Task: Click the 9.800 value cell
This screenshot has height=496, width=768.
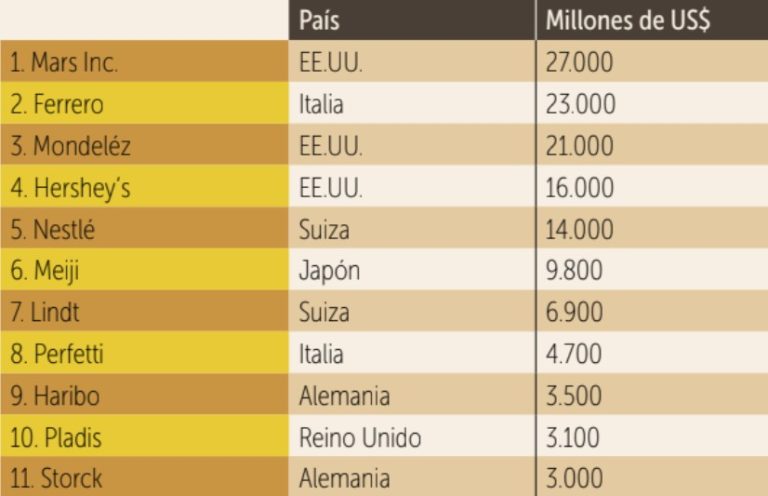Action: pos(574,271)
